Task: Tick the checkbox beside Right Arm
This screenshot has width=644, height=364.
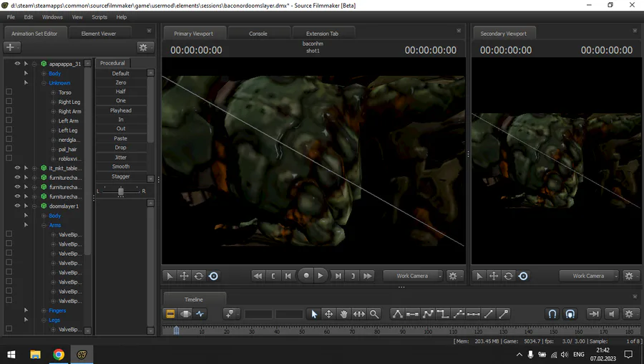Action: pyautogui.click(x=9, y=110)
